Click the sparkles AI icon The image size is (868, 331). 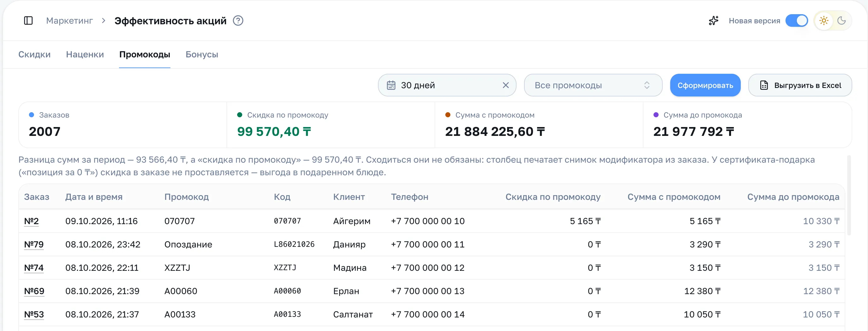click(713, 20)
